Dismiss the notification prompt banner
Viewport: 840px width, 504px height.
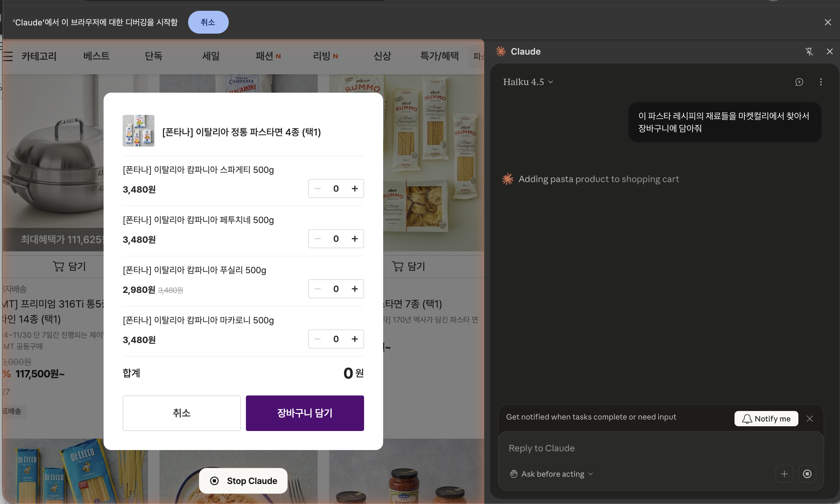coord(810,419)
